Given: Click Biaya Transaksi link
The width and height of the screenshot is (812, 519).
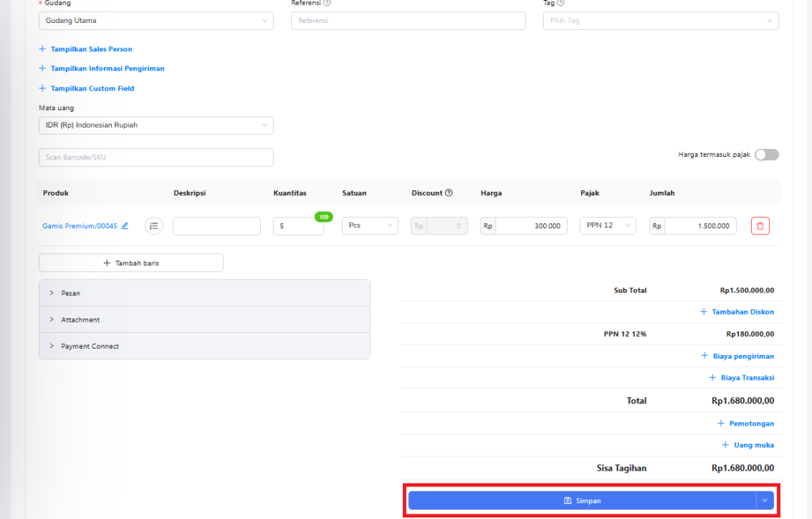Looking at the screenshot, I should 741,378.
